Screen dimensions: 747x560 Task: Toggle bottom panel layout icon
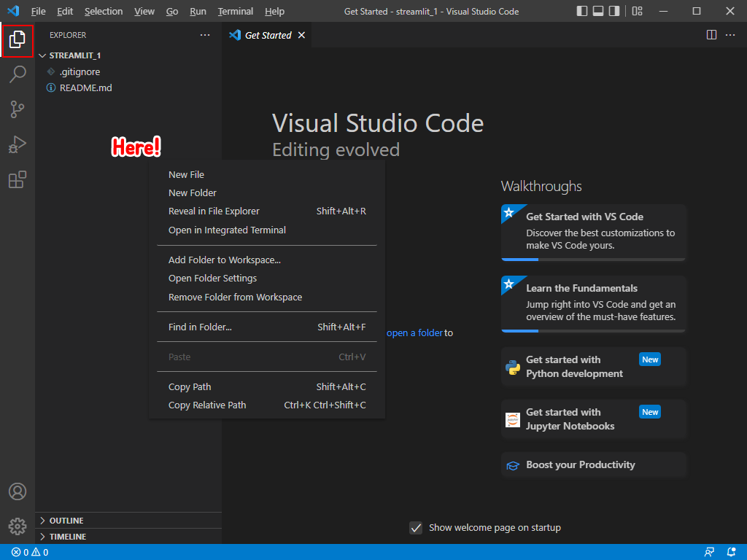598,11
